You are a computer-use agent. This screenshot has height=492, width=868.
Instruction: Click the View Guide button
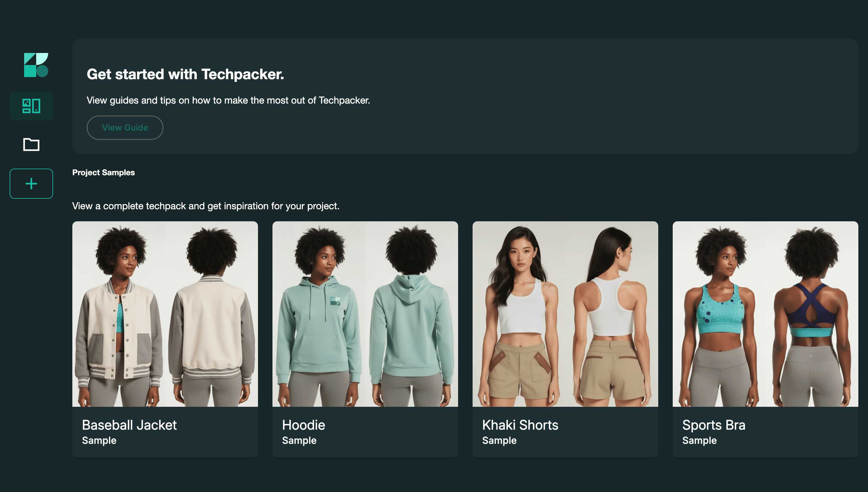pyautogui.click(x=125, y=127)
